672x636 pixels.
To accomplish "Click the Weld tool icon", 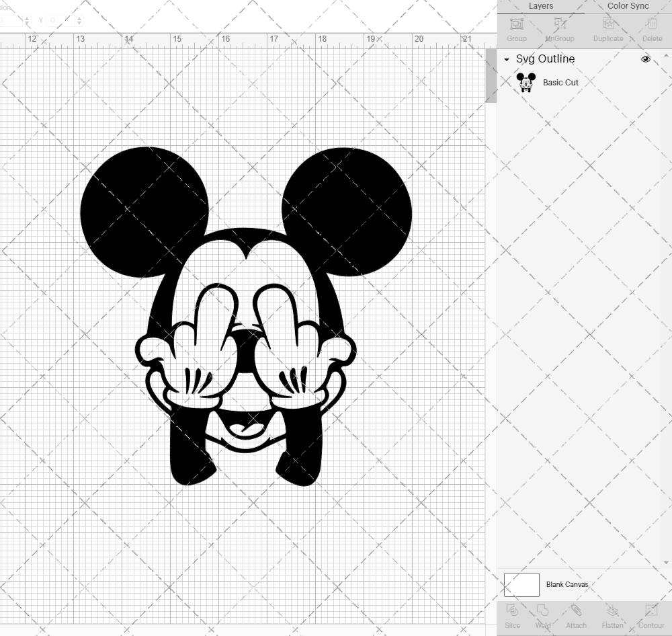I will [542, 610].
